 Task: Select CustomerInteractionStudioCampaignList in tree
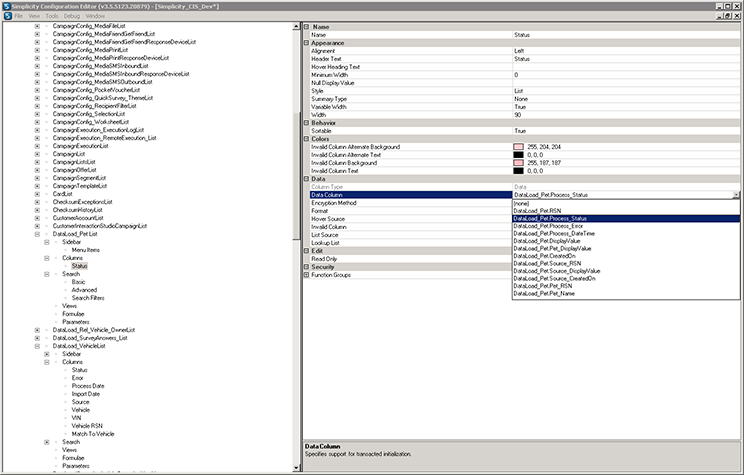100,226
